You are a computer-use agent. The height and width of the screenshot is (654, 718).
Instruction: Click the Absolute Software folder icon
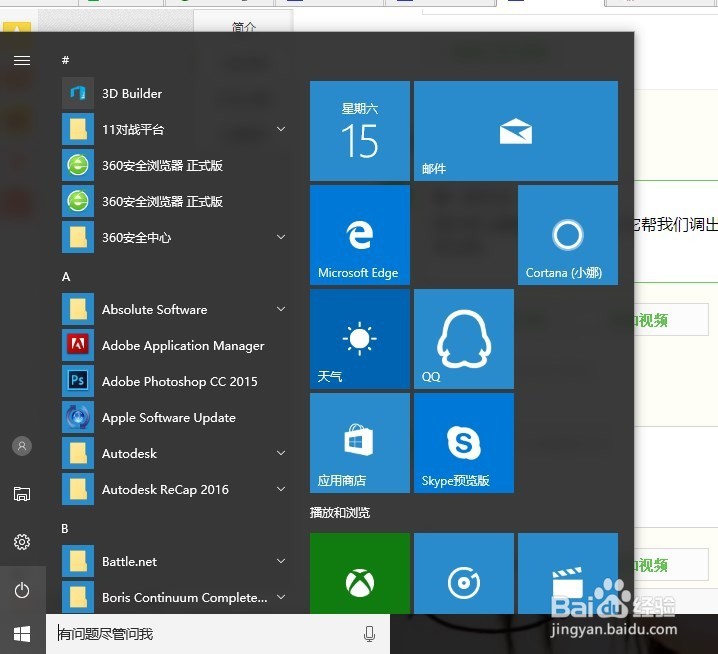(x=78, y=309)
